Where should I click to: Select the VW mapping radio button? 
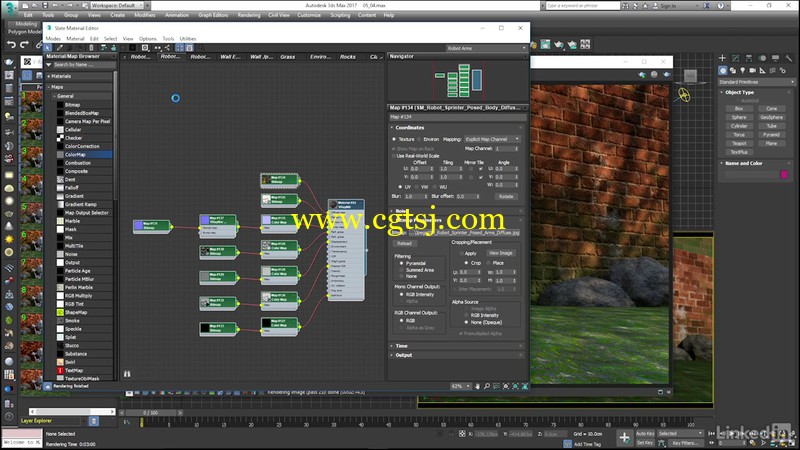(417, 187)
